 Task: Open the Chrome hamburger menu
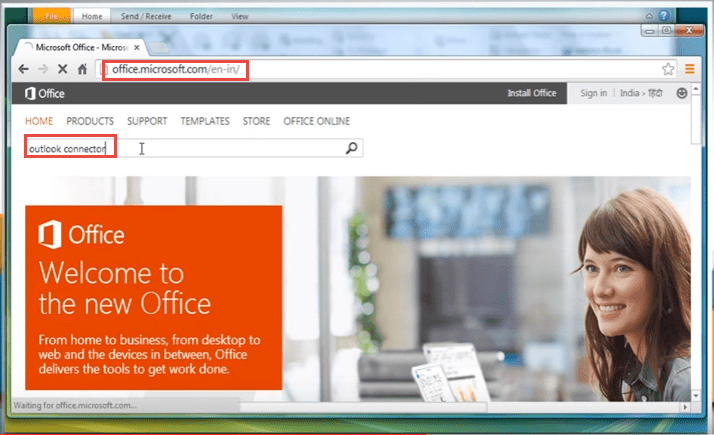tap(690, 69)
